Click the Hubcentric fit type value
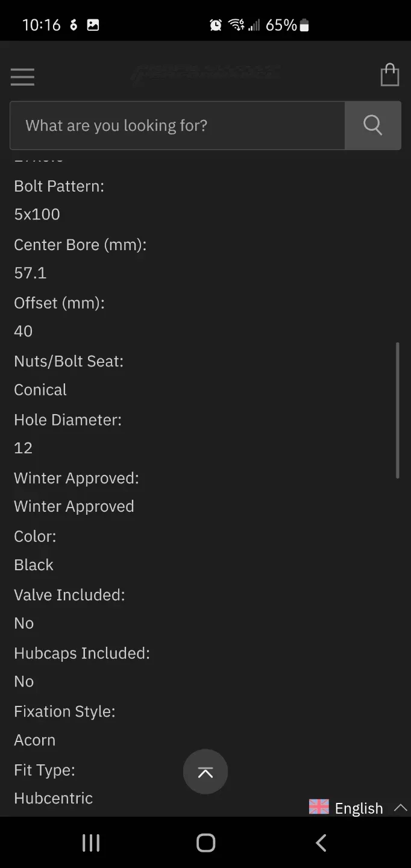The height and width of the screenshot is (868, 411). [x=54, y=798]
